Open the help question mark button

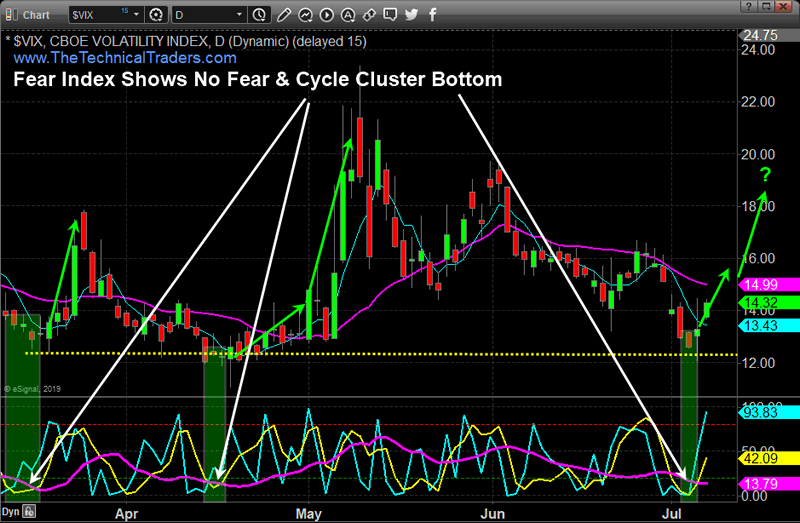748,8
